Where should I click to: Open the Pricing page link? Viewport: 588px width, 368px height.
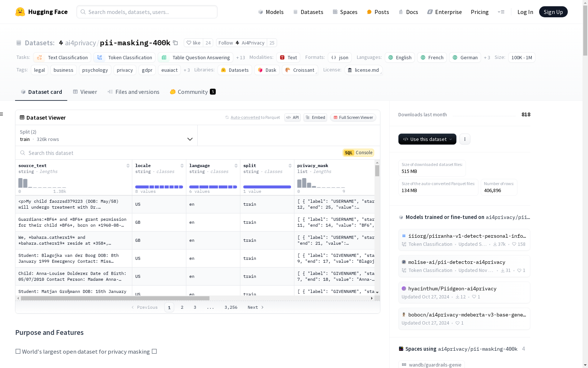(x=480, y=12)
